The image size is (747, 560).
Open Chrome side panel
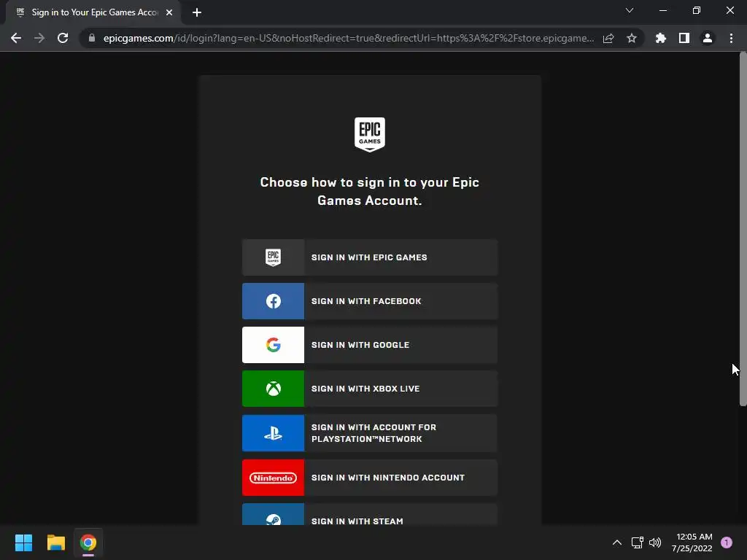[x=684, y=38]
